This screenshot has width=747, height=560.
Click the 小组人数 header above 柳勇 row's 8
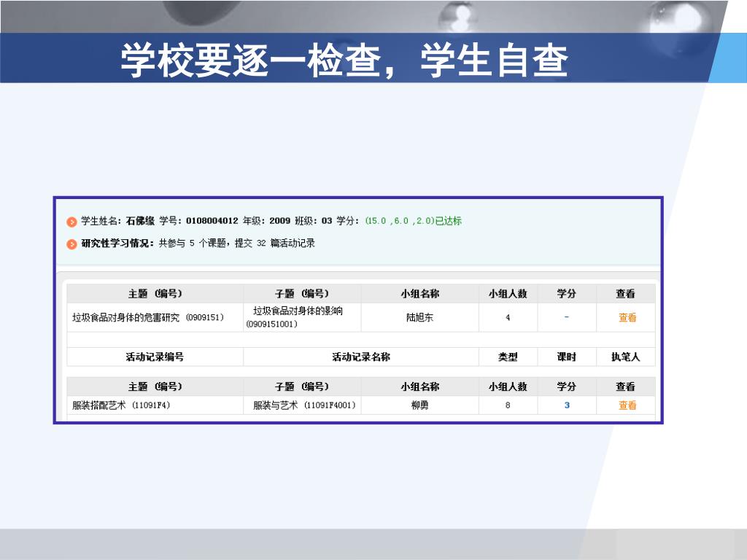tap(508, 386)
